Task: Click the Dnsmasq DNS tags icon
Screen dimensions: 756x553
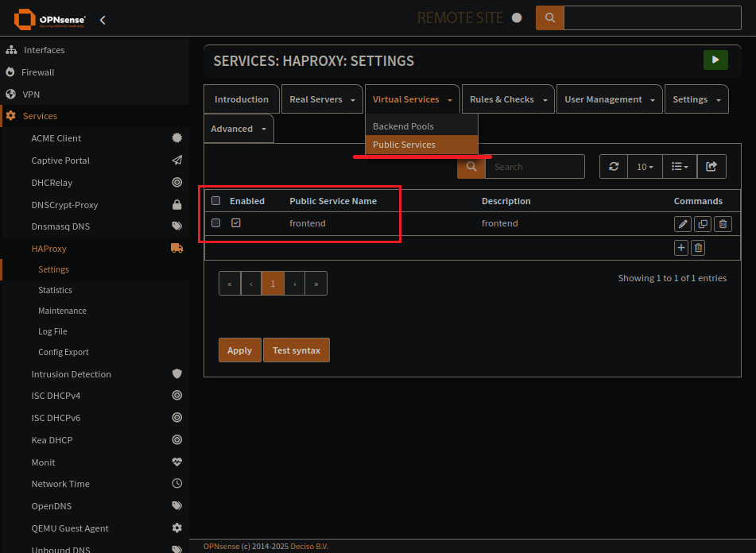Action: (x=177, y=226)
